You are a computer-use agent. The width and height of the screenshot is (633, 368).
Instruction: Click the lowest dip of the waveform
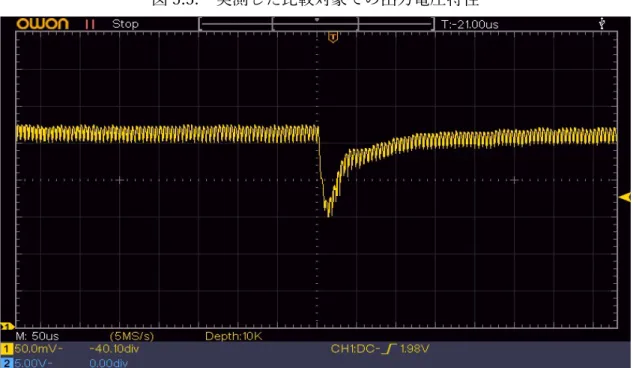click(x=329, y=214)
